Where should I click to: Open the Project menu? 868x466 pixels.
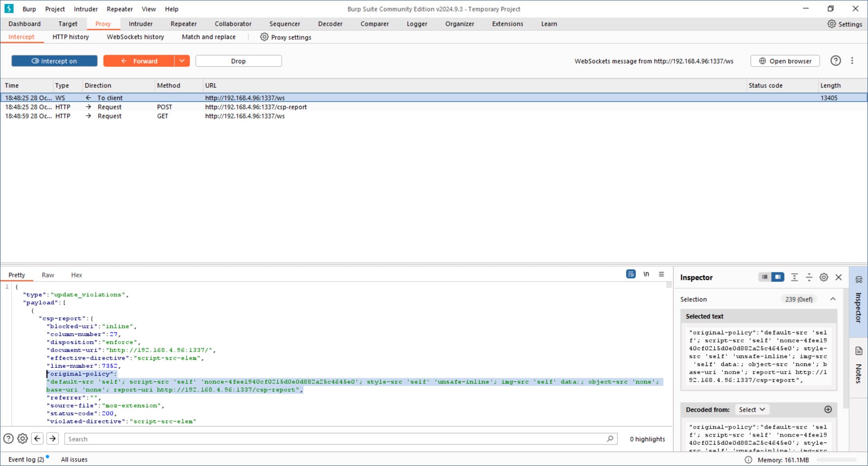click(x=55, y=9)
